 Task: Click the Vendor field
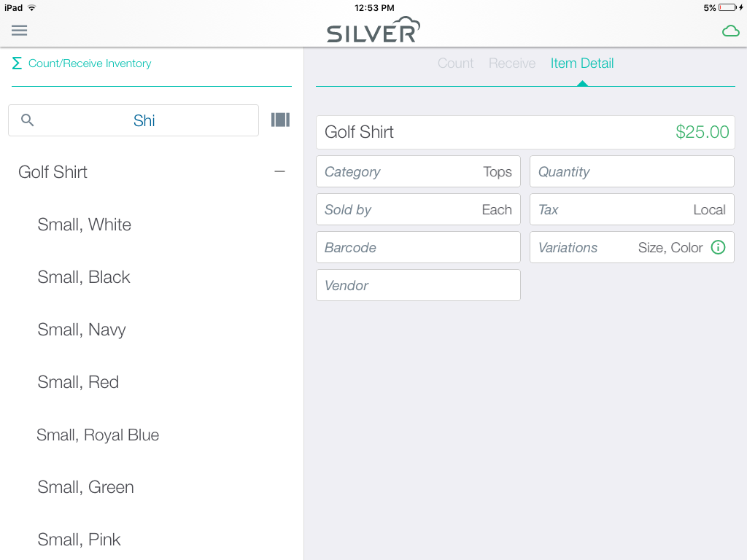[418, 285]
